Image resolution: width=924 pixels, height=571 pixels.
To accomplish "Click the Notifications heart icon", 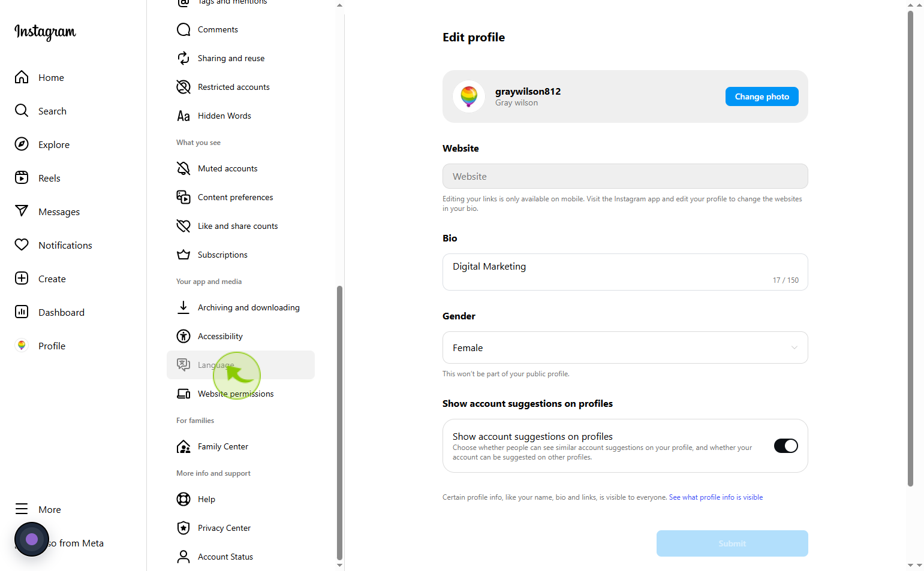I will tap(22, 245).
